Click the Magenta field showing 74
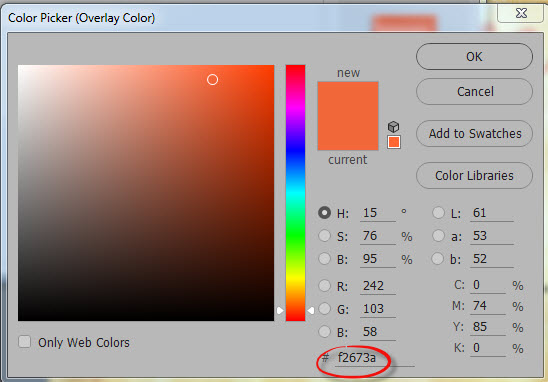 coord(488,306)
